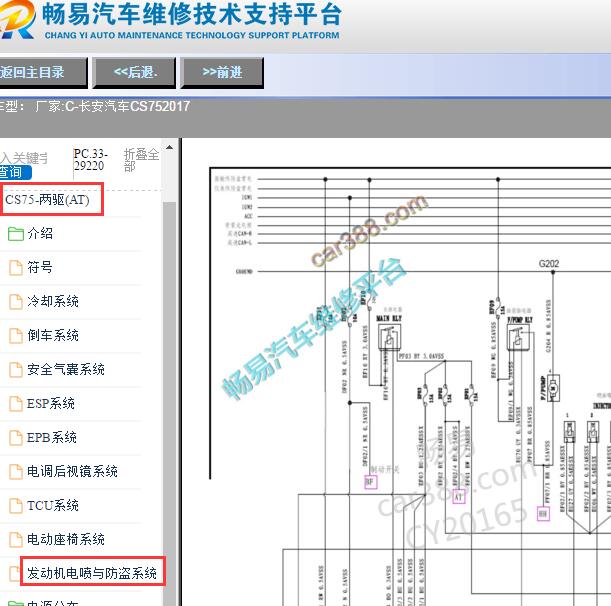The width and height of the screenshot is (611, 606).
Task: Click the MAIN RLY relay symbol
Action: pyautogui.click(x=389, y=336)
